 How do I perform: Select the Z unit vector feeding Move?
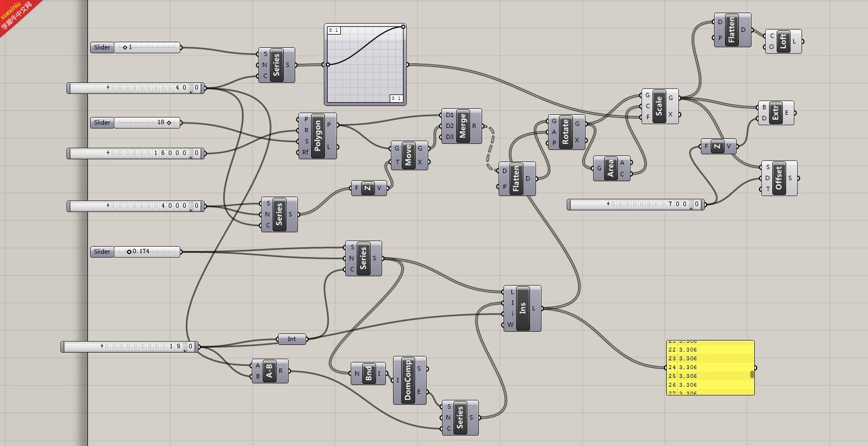click(368, 188)
